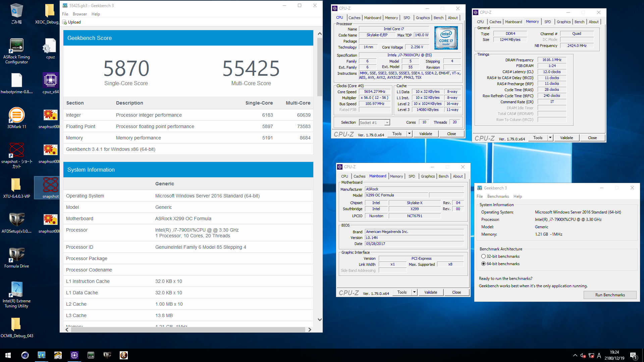This screenshot has width=644, height=362.
Task: Launch 3DMark 11 desktop shortcut
Action: pyautogui.click(x=16, y=118)
